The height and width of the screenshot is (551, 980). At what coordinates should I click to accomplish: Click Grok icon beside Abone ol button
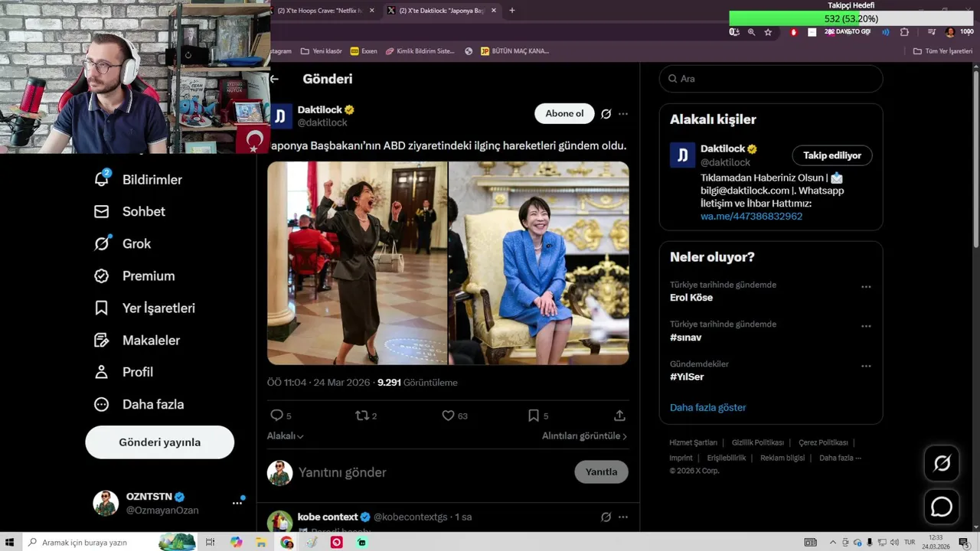(x=606, y=113)
